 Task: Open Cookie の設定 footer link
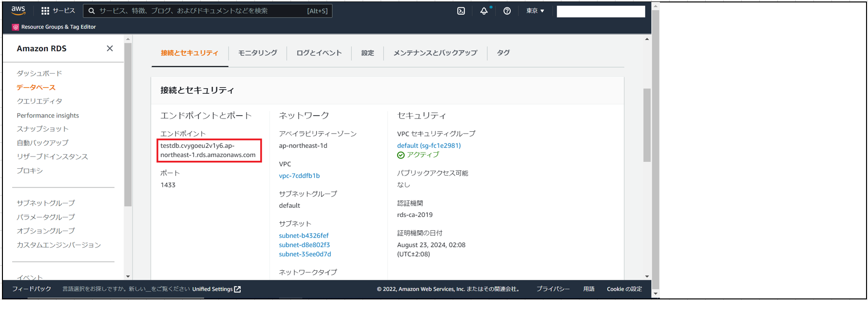click(624, 289)
